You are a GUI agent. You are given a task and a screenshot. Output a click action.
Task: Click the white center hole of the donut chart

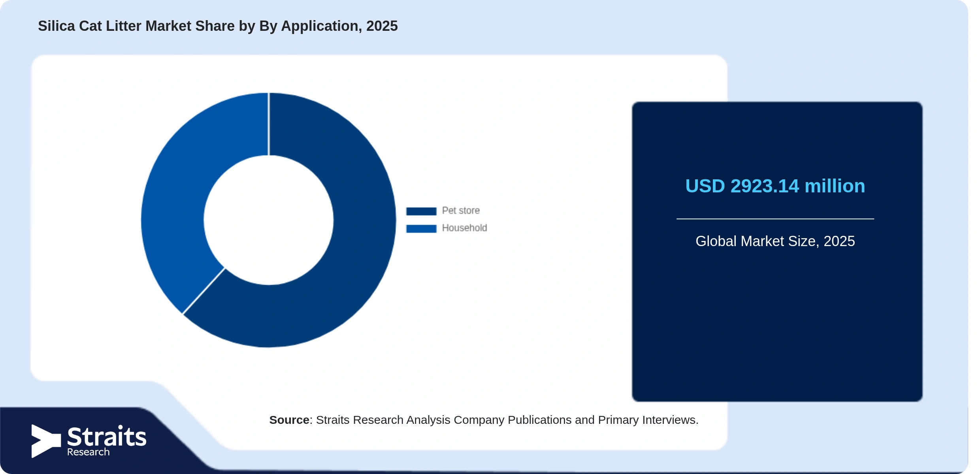coord(269,220)
